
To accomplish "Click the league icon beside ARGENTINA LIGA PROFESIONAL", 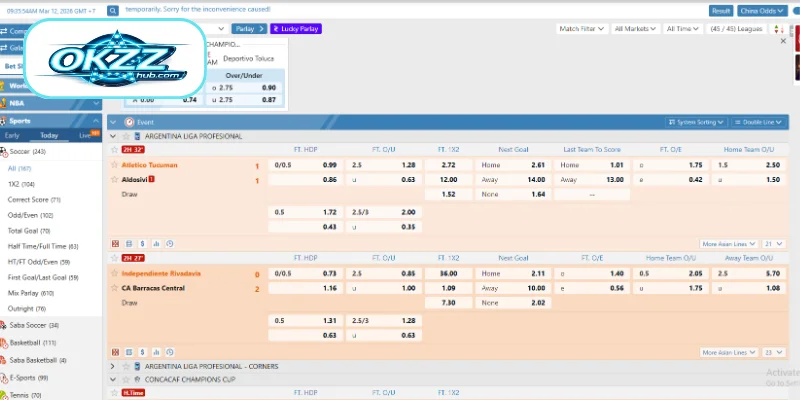I will tap(137, 137).
